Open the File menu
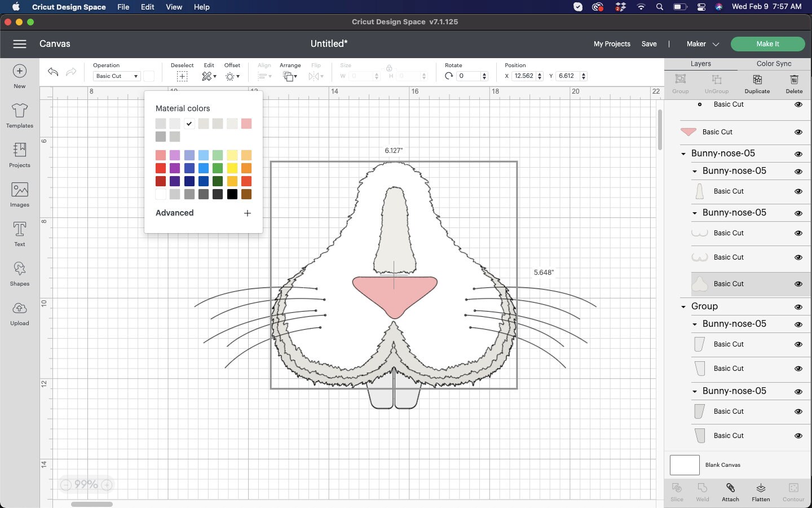 (123, 7)
